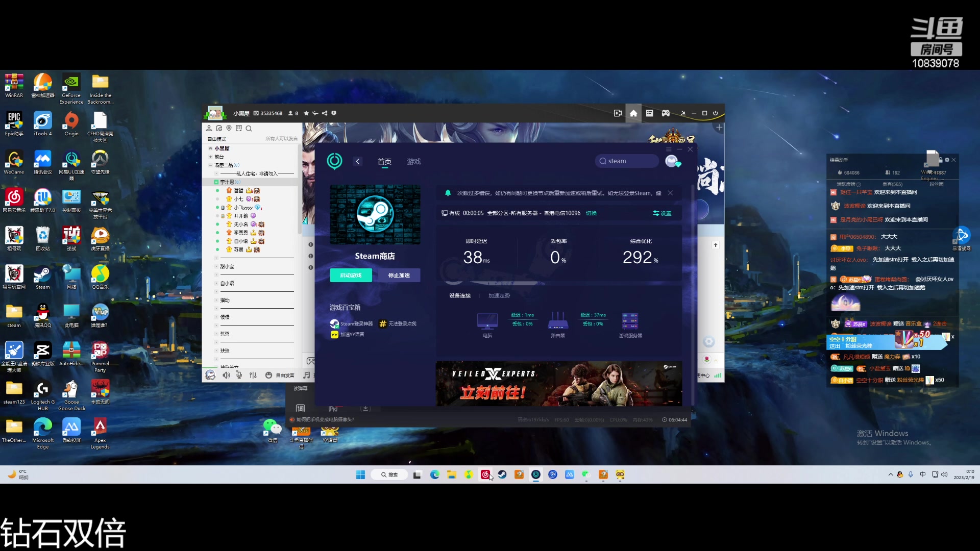Open 加速YY语音 tool
This screenshot has width=980, height=551.
(348, 335)
